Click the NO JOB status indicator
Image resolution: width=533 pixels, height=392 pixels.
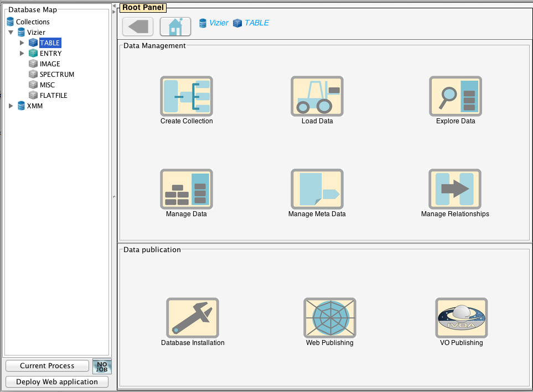[x=102, y=367]
